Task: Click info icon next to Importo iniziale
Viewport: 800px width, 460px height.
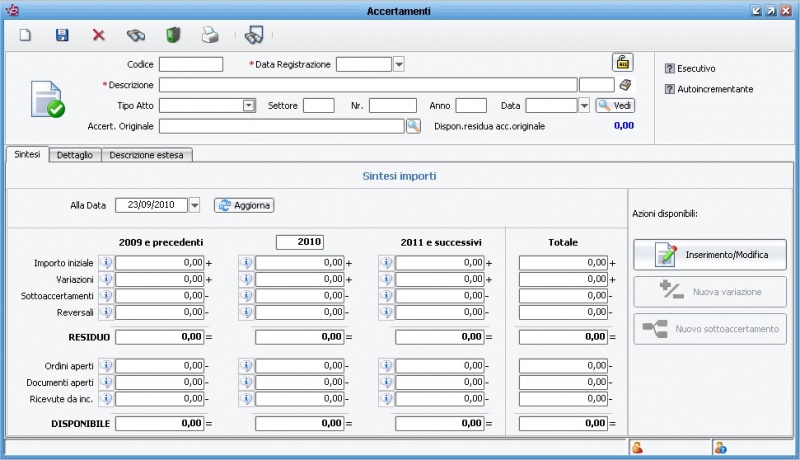Action: coord(106,263)
